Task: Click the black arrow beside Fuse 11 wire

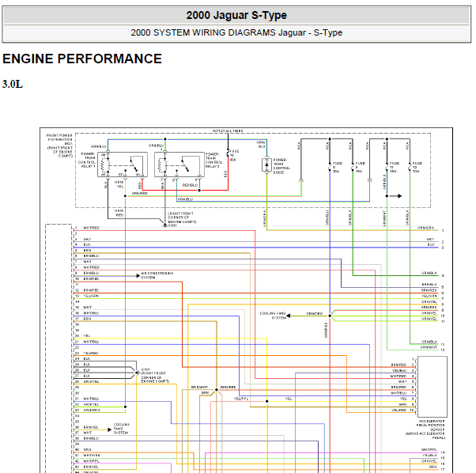Action: (x=395, y=196)
